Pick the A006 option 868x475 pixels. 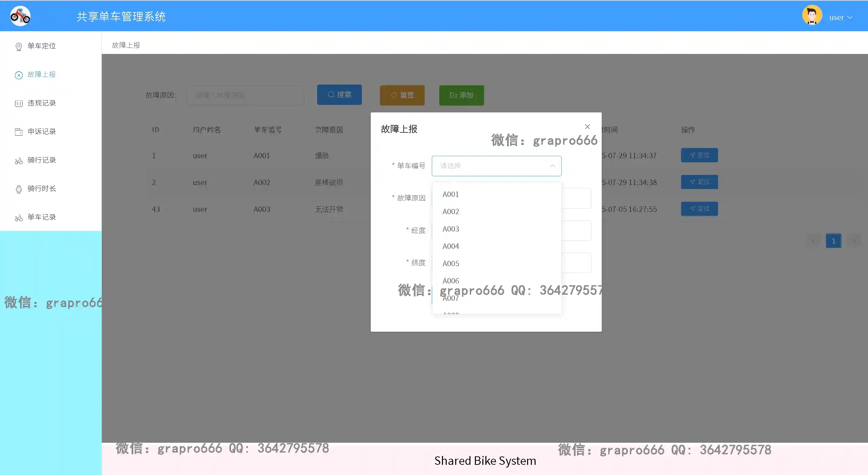click(x=450, y=280)
